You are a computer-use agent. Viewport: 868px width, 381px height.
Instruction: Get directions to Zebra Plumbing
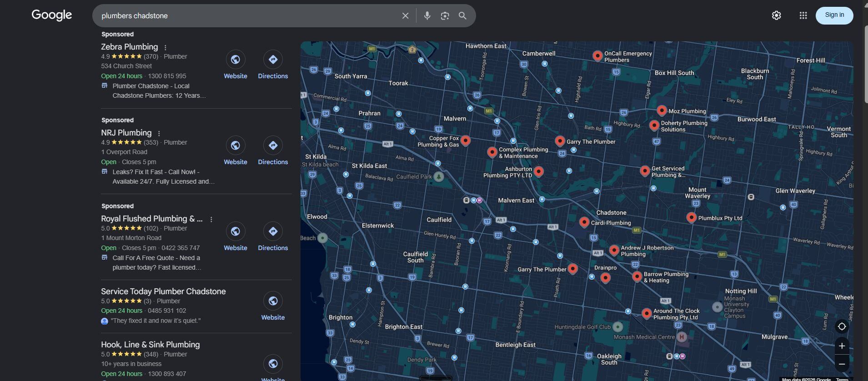[x=273, y=60]
